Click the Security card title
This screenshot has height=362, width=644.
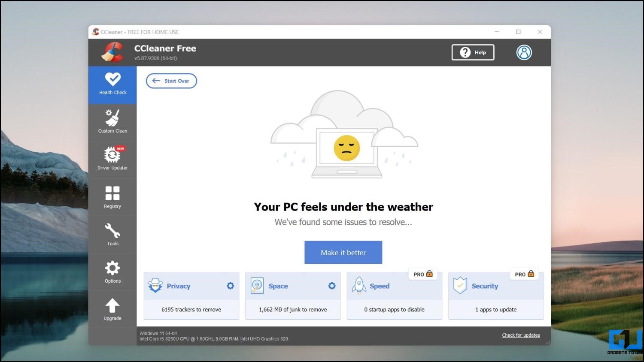point(485,286)
